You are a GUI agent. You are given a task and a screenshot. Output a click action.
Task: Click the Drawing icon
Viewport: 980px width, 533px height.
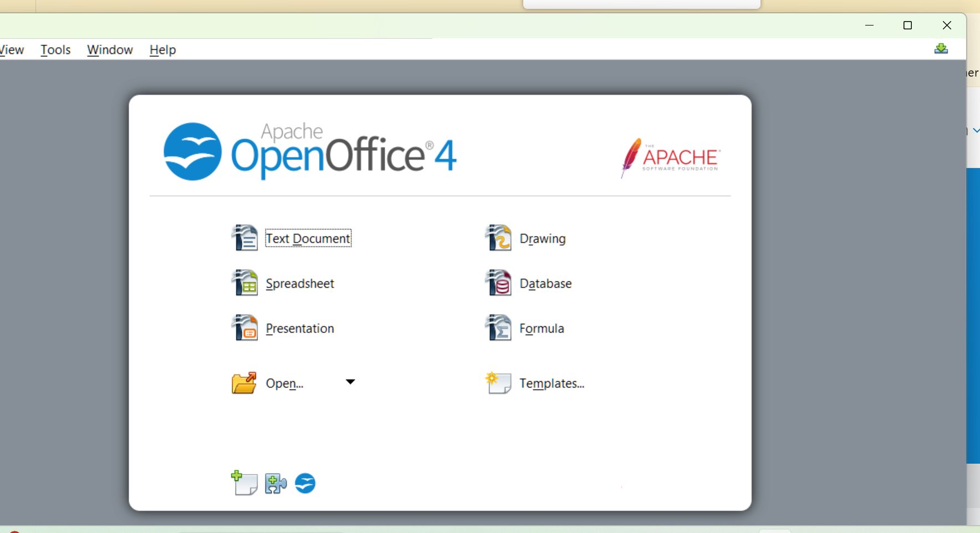[498, 238]
